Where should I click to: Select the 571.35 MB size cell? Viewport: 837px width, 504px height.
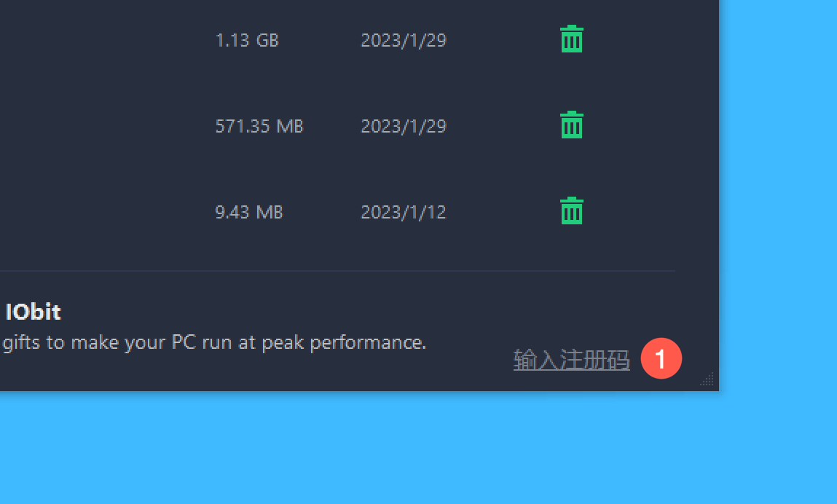click(259, 126)
